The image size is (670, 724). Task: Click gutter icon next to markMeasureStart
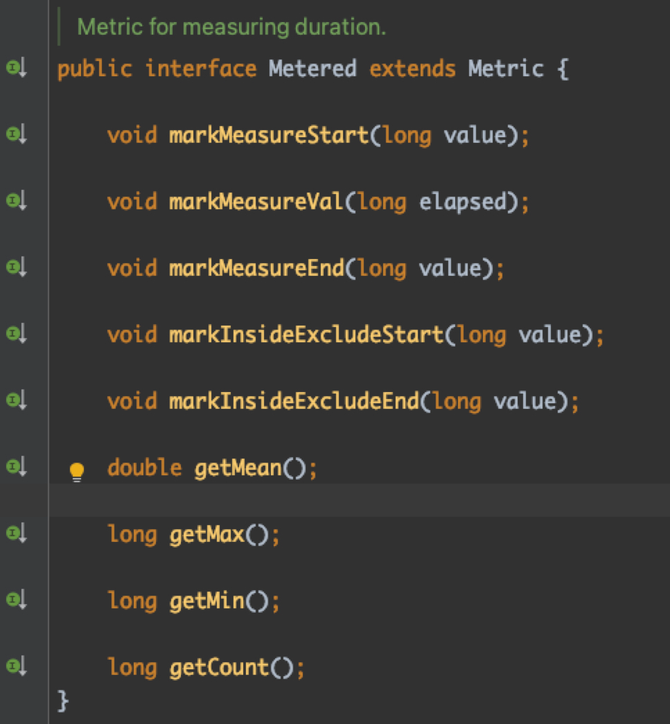[x=16, y=134]
